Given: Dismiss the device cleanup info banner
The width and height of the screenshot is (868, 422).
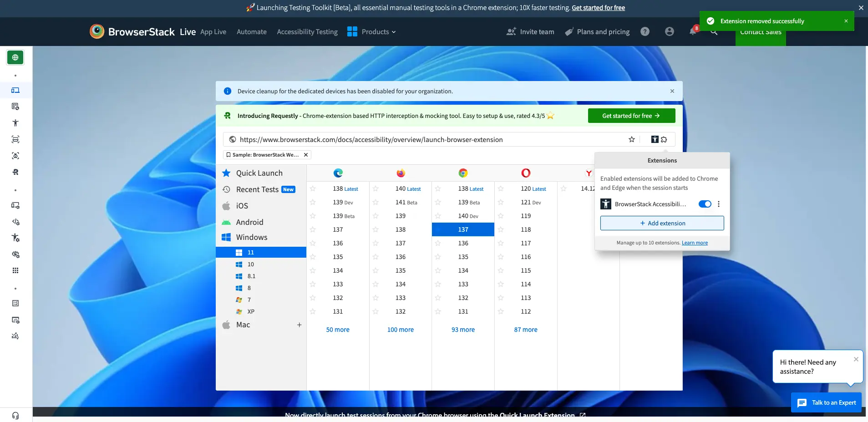Looking at the screenshot, I should click(672, 91).
